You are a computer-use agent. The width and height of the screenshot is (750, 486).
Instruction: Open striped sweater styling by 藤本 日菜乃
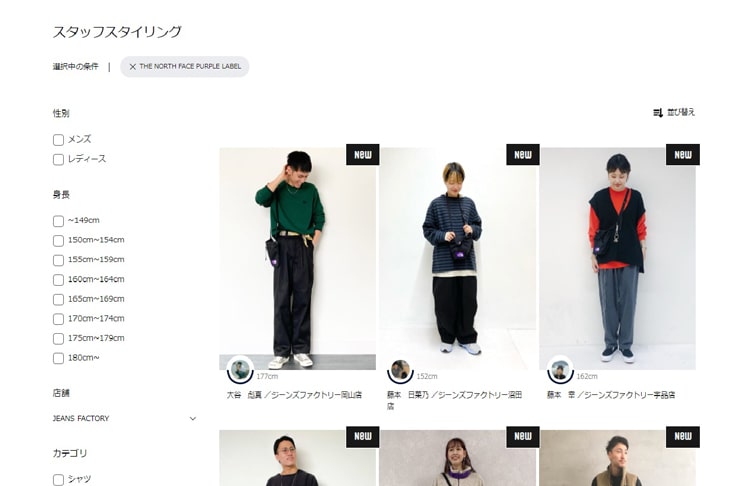click(458, 258)
